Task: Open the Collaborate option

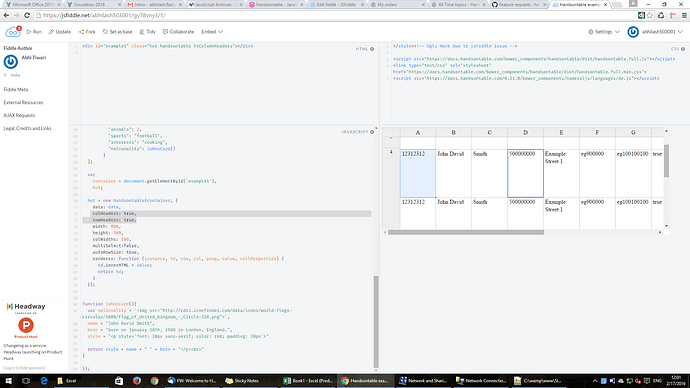Action: 178,32
